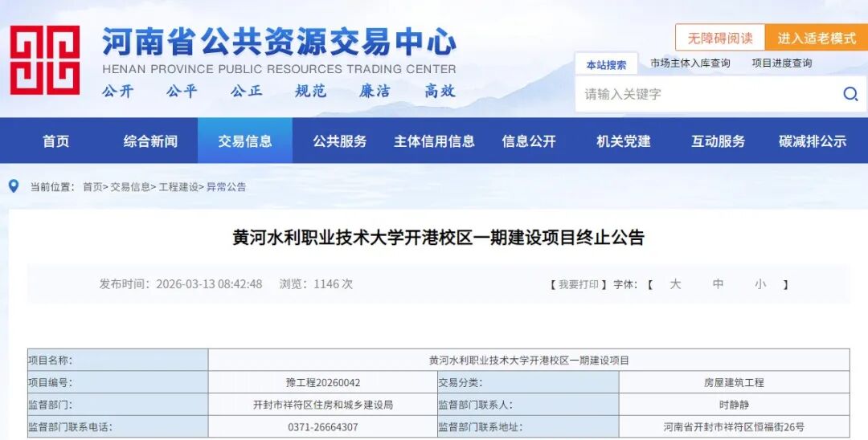Viewport: 868px width, 440px height.
Task: Open the 公共服务 navigation item
Action: [340, 141]
